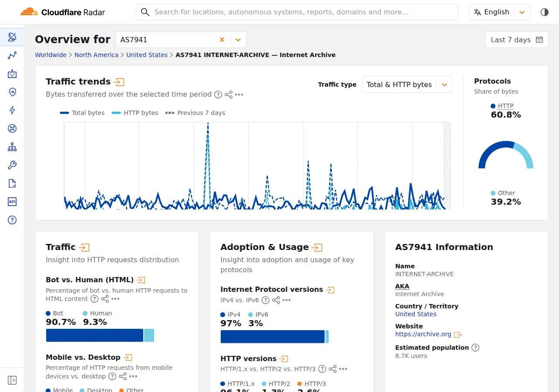Share the Bot vs. Human chart
This screenshot has width=559, height=392.
click(105, 299)
